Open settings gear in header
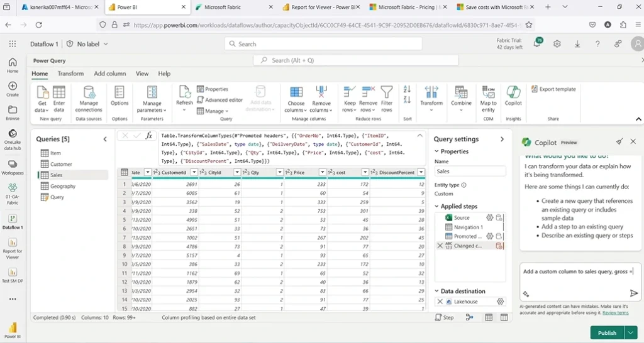The height and width of the screenshot is (343, 644). 557,44
